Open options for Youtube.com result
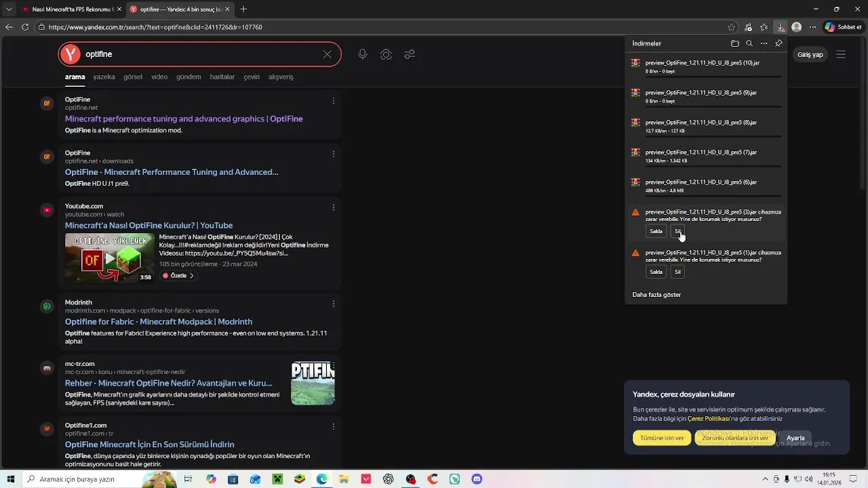 coord(333,207)
